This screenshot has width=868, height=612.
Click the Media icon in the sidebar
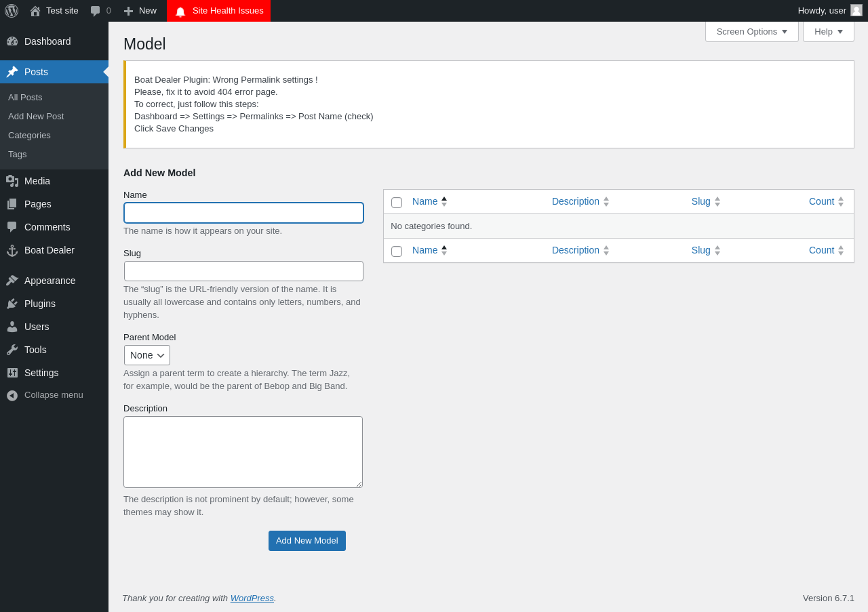tap(12, 181)
